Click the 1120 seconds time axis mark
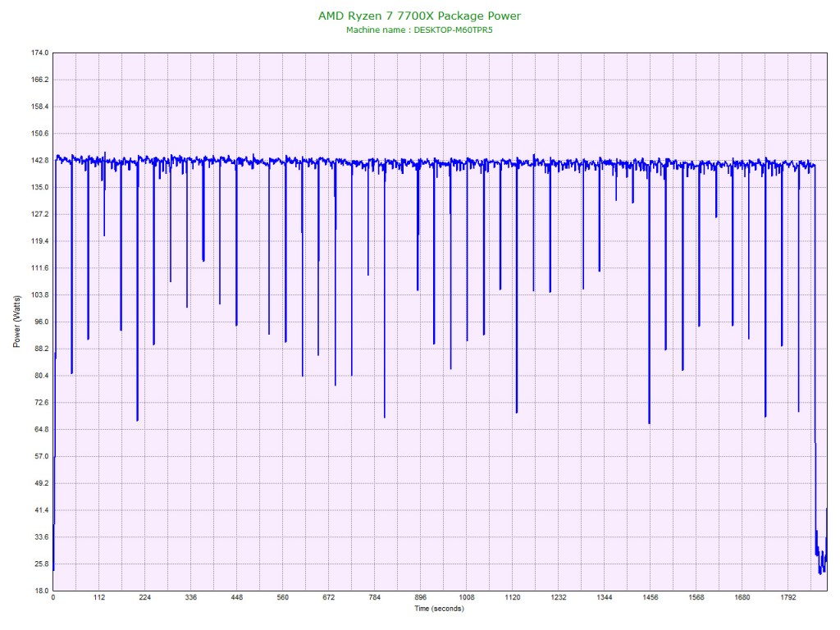Image resolution: width=840 pixels, height=630 pixels. pyautogui.click(x=513, y=598)
